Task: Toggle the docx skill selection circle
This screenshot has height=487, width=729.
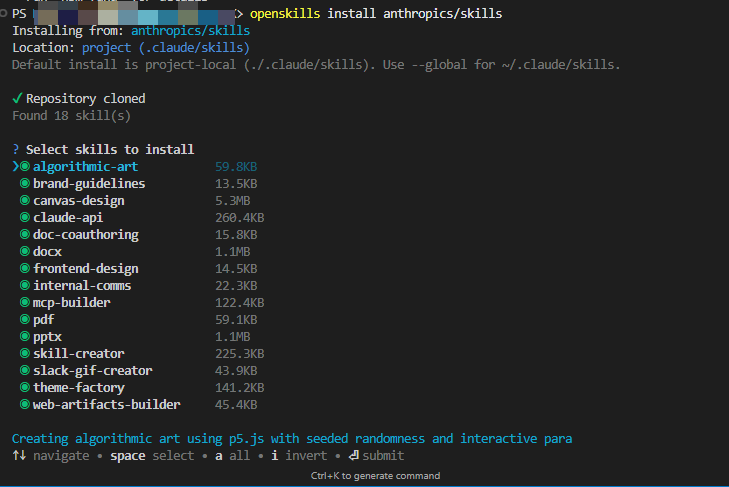Action: [25, 251]
